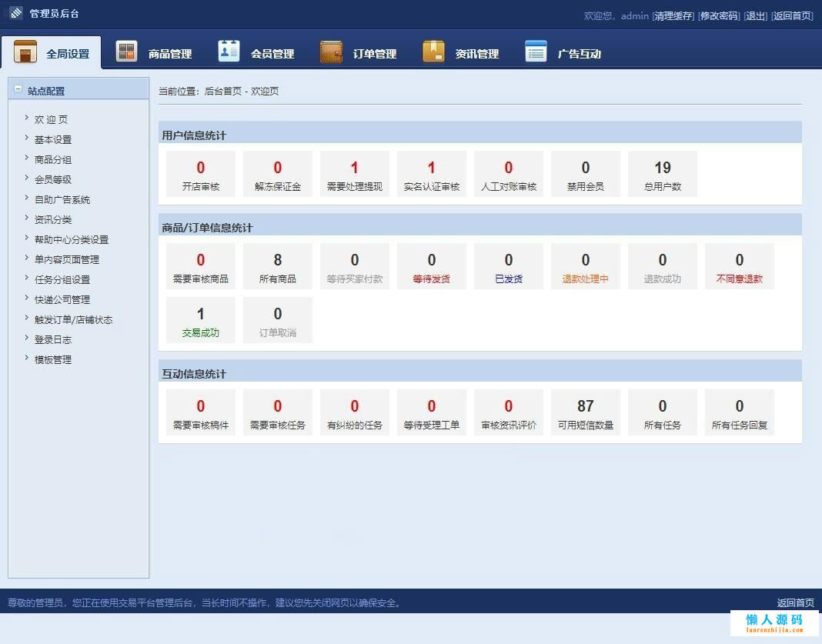
Task: Click 修改密码 in the header
Action: point(719,15)
